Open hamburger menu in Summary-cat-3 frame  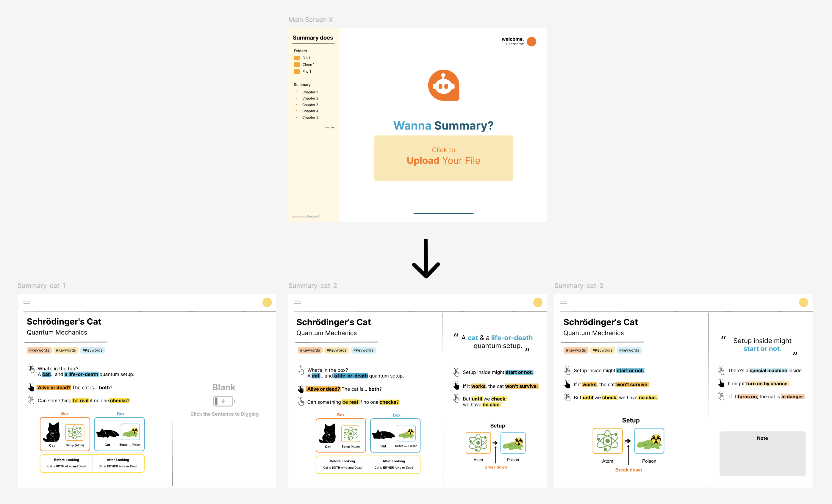[x=563, y=303]
